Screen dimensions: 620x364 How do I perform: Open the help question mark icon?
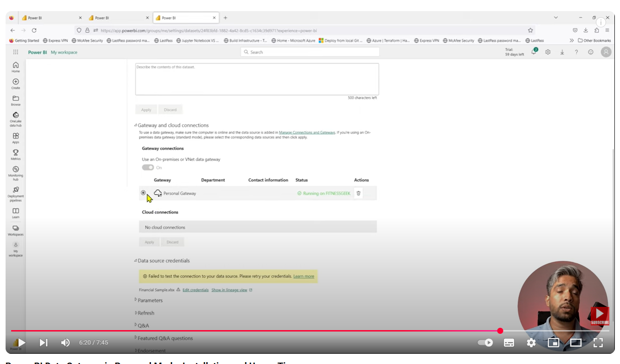[x=576, y=52]
